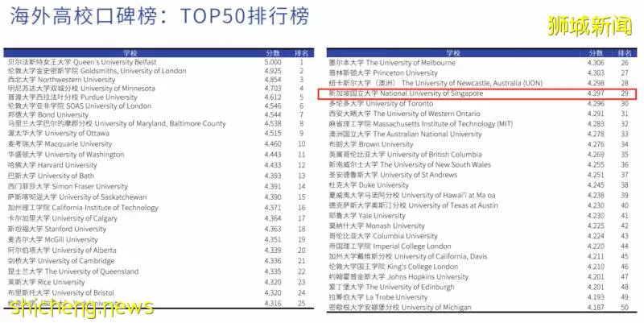Click The University of Melbourne name
The image size is (644, 323).
[392, 64]
